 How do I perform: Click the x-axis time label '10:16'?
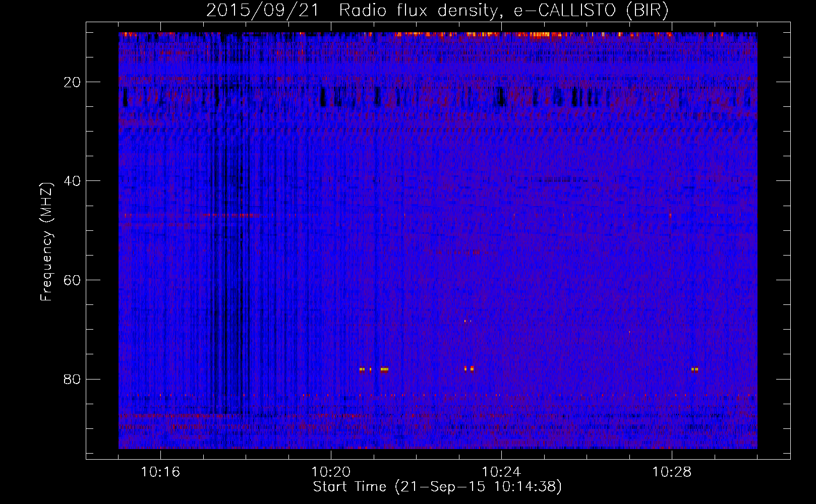coord(160,472)
